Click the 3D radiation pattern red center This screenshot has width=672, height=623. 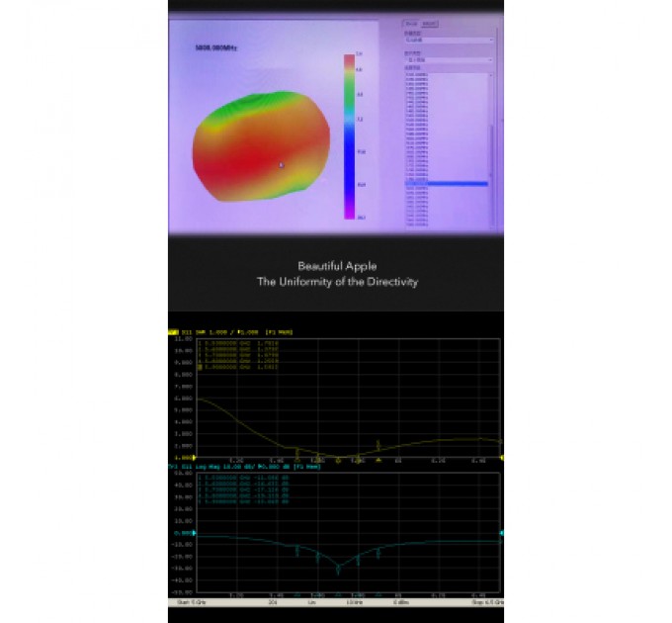click(x=259, y=158)
